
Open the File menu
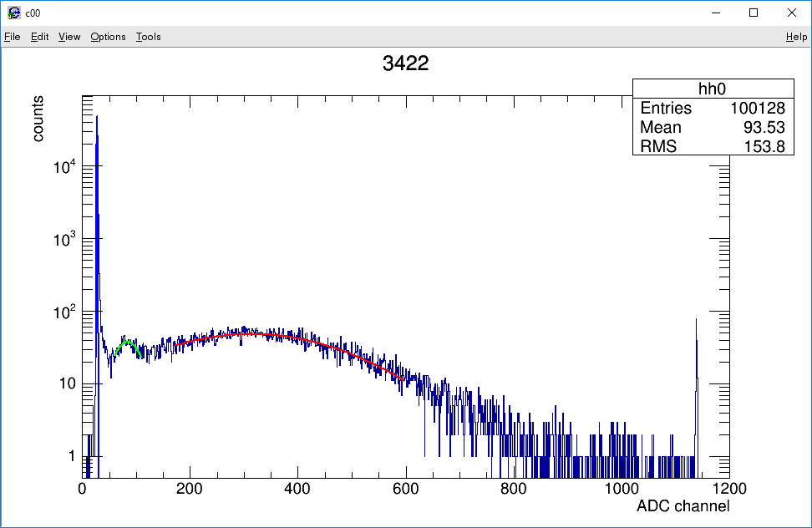click(12, 37)
